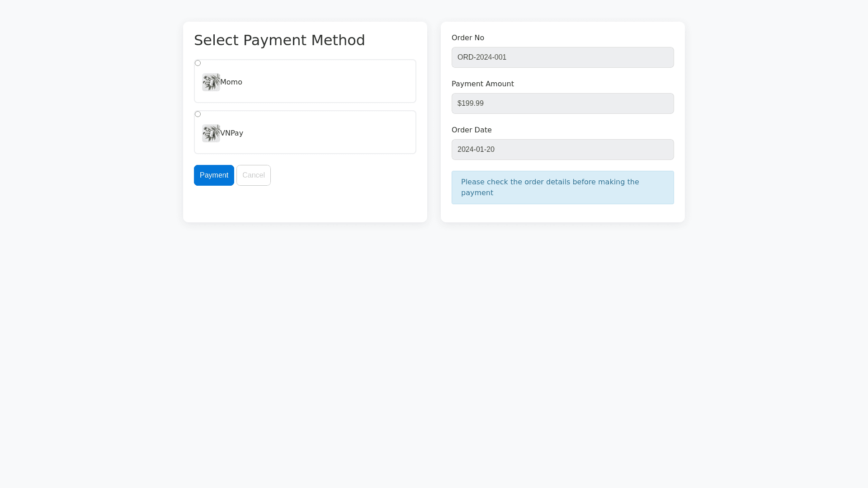Click the Payment Amount label
This screenshot has height=488, width=868.
point(482,84)
